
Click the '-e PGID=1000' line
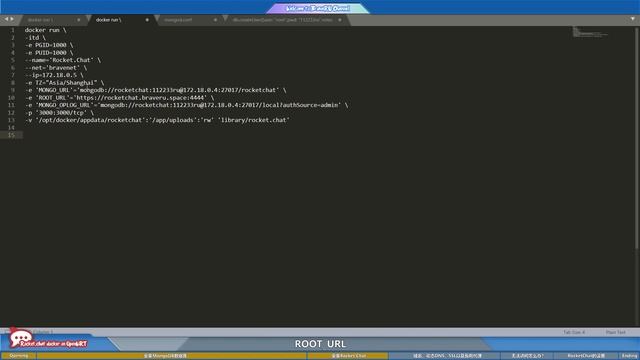pyautogui.click(x=49, y=45)
